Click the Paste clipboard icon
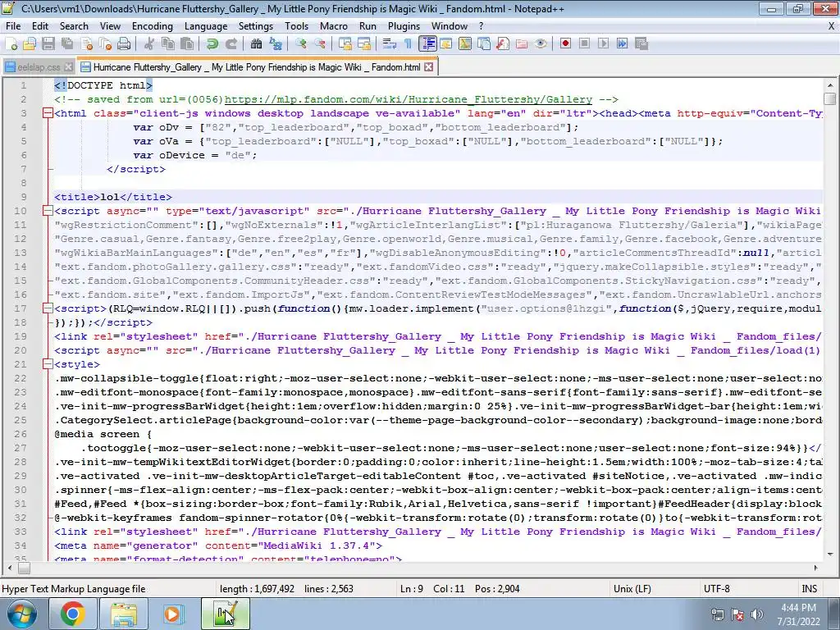Screen dimensions: 840x630 [x=187, y=44]
